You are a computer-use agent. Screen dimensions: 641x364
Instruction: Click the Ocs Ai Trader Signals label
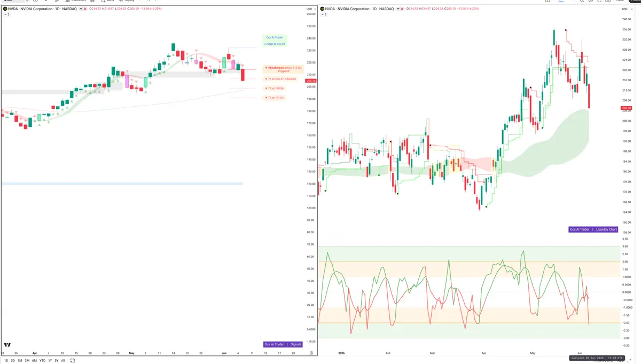[x=283, y=344]
